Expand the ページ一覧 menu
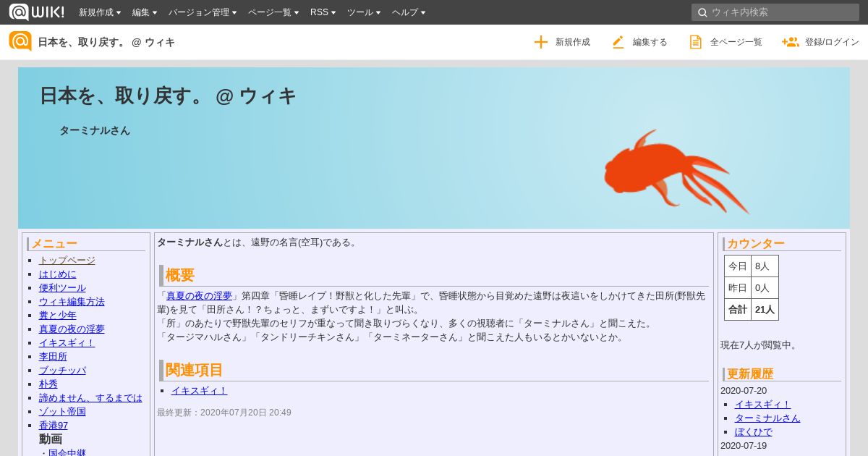Viewport: 868px width, 456px height. 273,12
